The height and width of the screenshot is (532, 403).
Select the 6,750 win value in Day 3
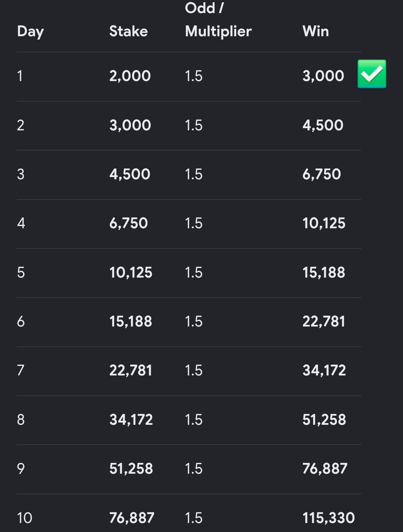pos(322,174)
